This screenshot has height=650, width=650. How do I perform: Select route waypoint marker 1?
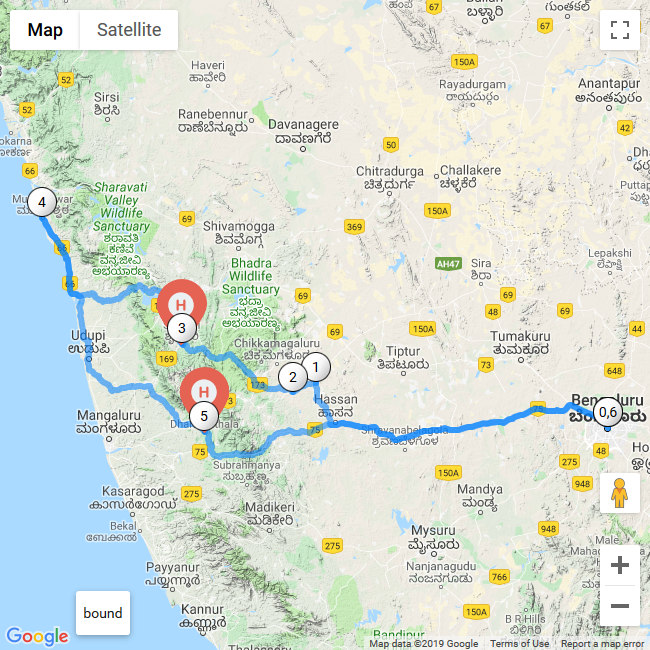pos(316,367)
